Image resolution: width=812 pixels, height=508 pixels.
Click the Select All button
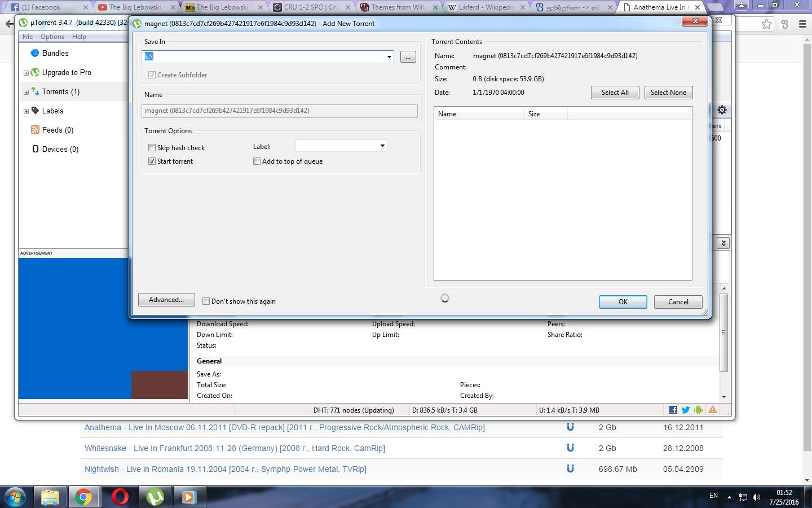615,93
